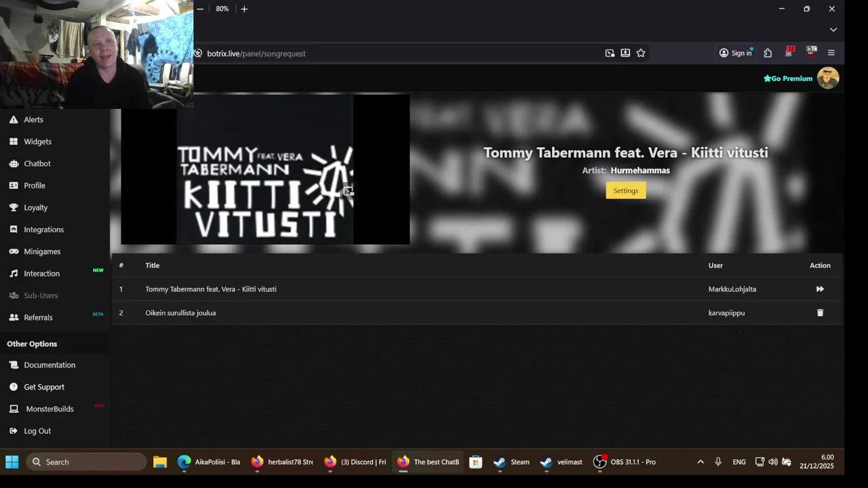The image size is (868, 488).
Task: Click the Integrations icon
Action: (x=14, y=230)
